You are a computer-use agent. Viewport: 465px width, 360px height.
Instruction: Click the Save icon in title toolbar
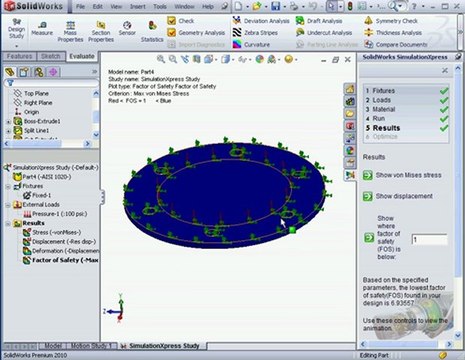(x=275, y=6)
